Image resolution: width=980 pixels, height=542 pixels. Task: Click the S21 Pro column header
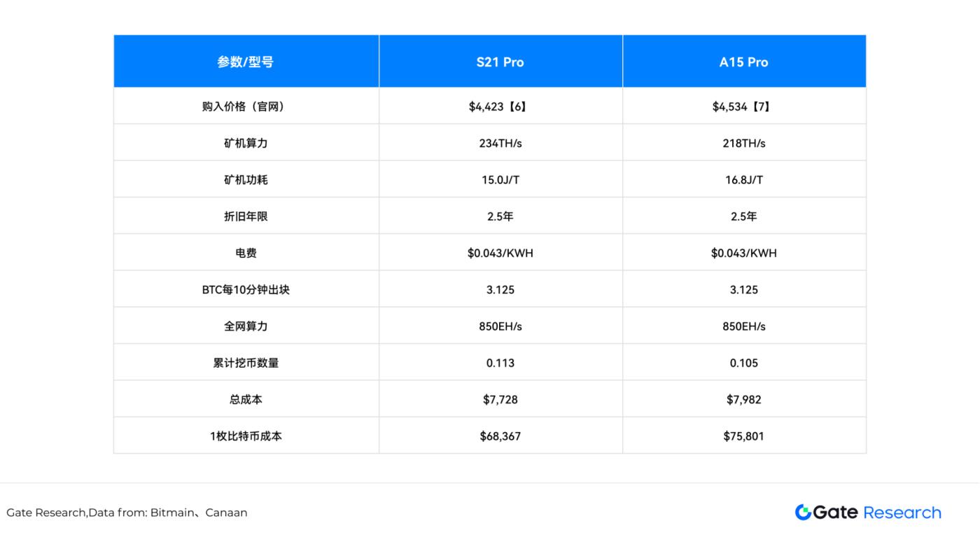(500, 61)
